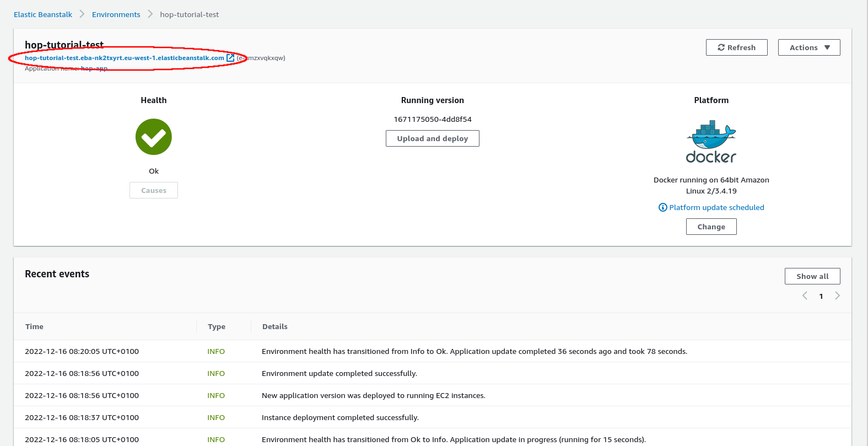The height and width of the screenshot is (446, 868).
Task: Click the Time column header
Action: (x=34, y=326)
